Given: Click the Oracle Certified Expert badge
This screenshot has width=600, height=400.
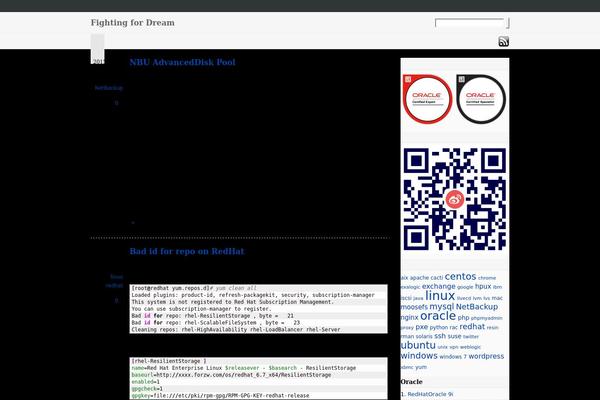Looking at the screenshot, I should click(427, 99).
